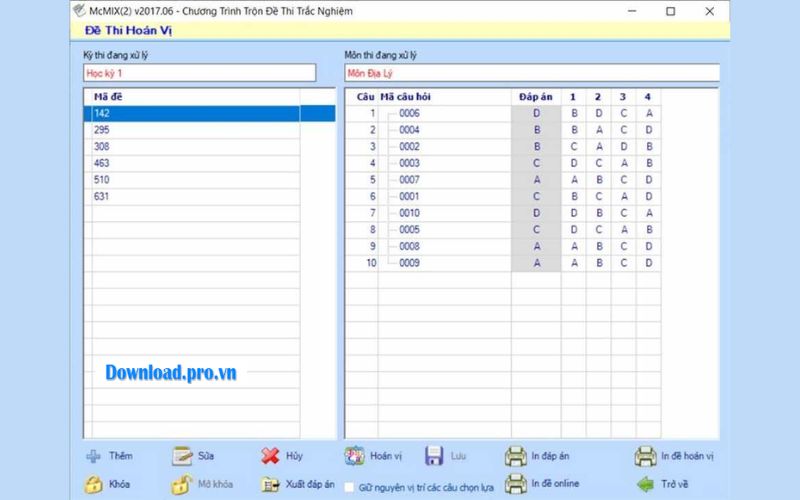Select exam code 295 in the list

coord(102,130)
